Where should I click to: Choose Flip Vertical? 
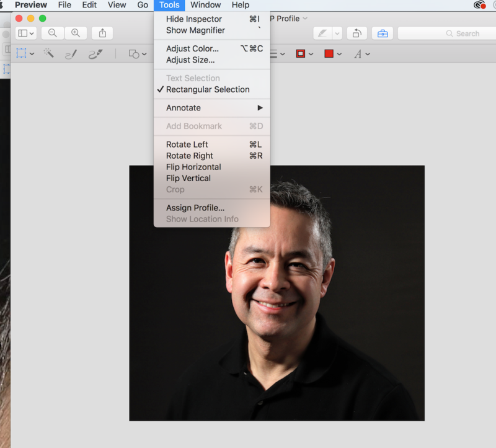coord(211,178)
